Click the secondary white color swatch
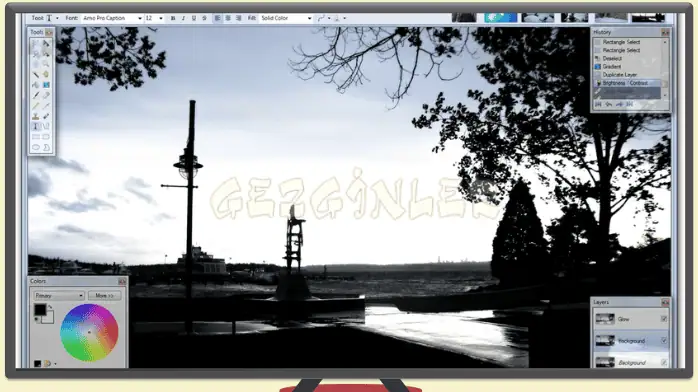Screen dimensions: 698x392 [x=49, y=318]
